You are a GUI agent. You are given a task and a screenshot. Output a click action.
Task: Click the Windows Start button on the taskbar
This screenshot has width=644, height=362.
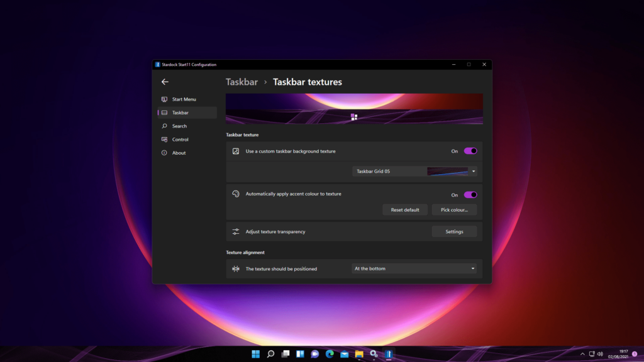(256, 354)
